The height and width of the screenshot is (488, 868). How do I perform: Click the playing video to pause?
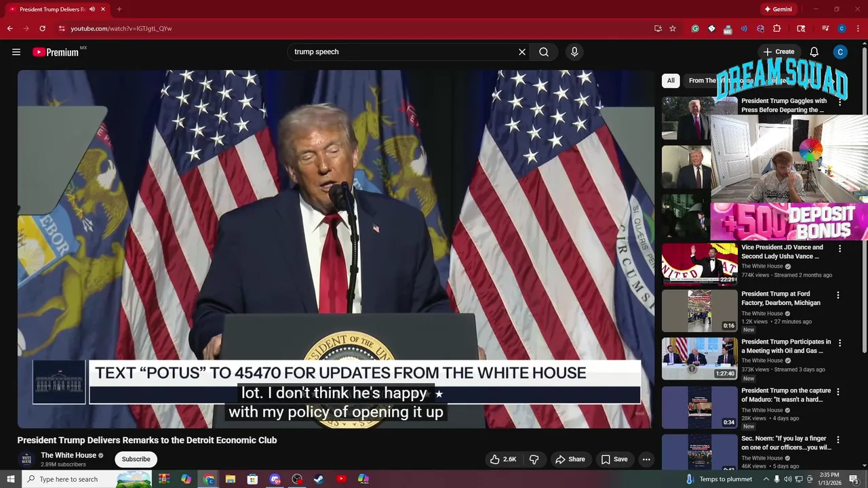[x=336, y=249]
